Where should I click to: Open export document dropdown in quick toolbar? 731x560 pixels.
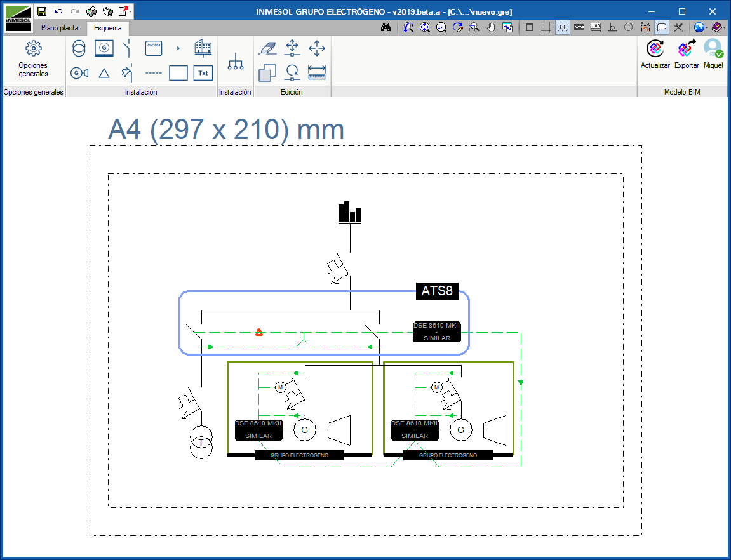tap(125, 11)
